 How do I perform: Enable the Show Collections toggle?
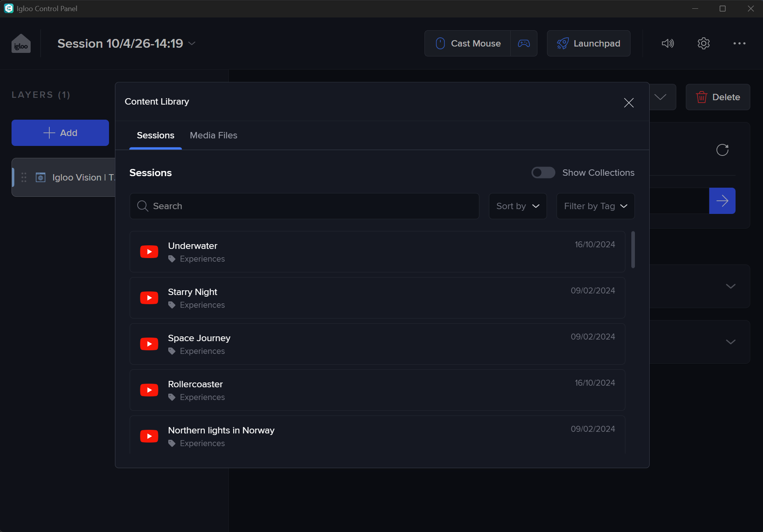coord(543,173)
